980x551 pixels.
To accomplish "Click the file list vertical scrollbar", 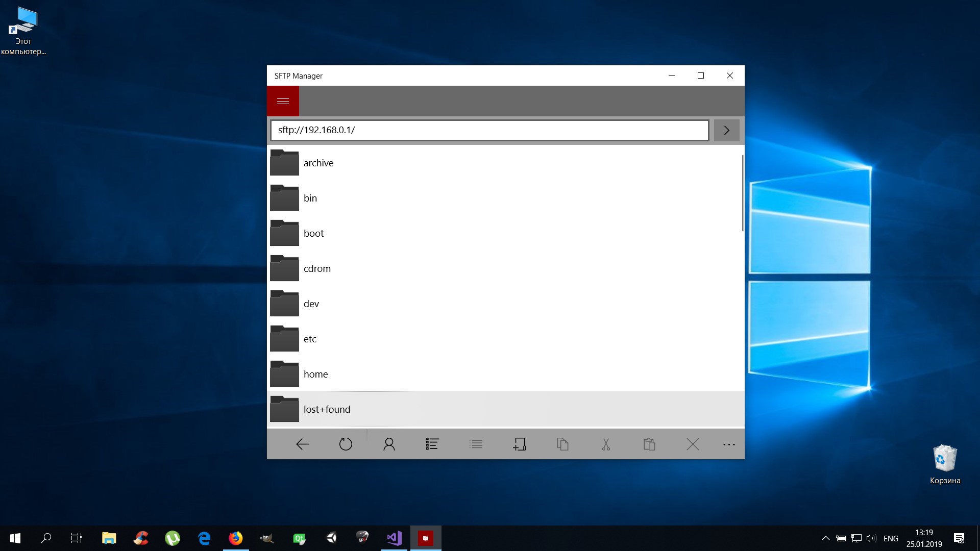I will click(x=742, y=194).
